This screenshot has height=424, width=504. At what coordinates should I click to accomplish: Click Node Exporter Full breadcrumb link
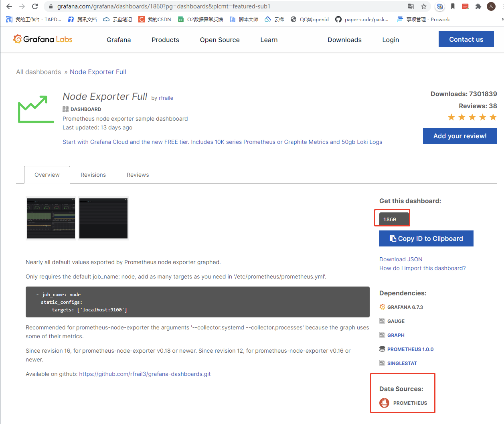98,72
